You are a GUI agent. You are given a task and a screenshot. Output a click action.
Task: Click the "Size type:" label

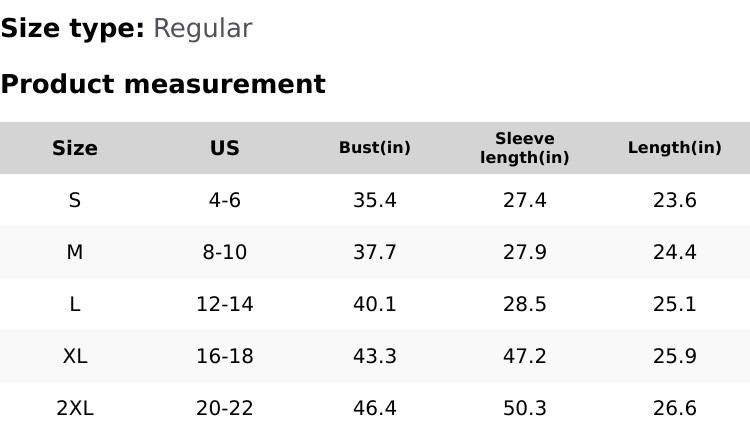coord(72,29)
